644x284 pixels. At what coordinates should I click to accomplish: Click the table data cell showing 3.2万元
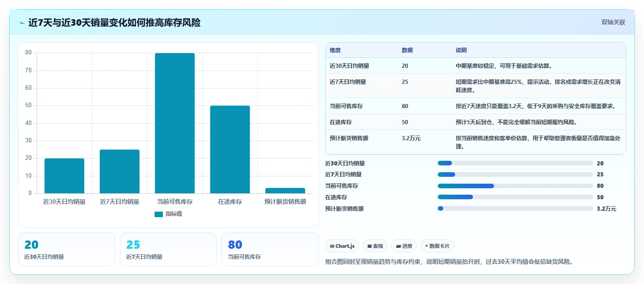point(411,138)
